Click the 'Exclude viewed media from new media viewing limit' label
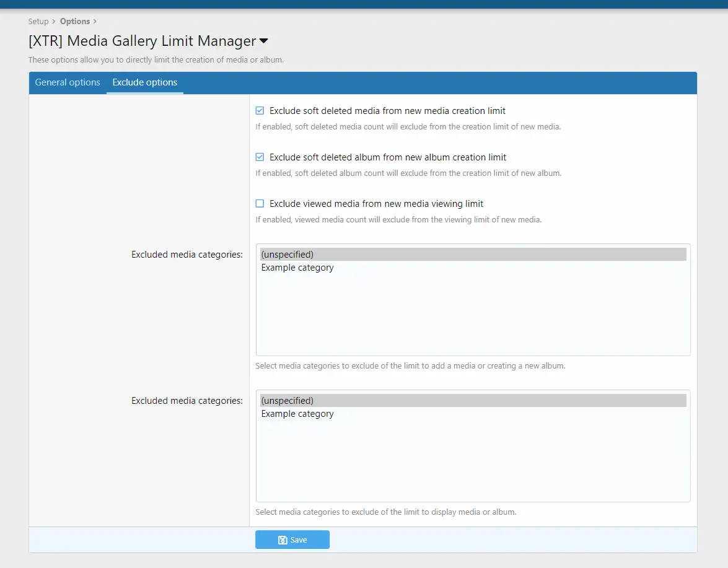Viewport: 728px width, 568px height. click(x=376, y=204)
